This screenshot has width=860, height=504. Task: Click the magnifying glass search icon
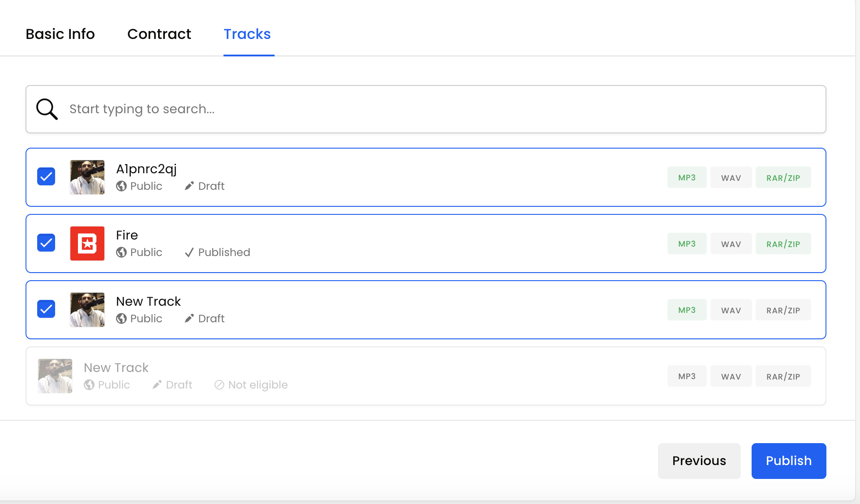[47, 109]
